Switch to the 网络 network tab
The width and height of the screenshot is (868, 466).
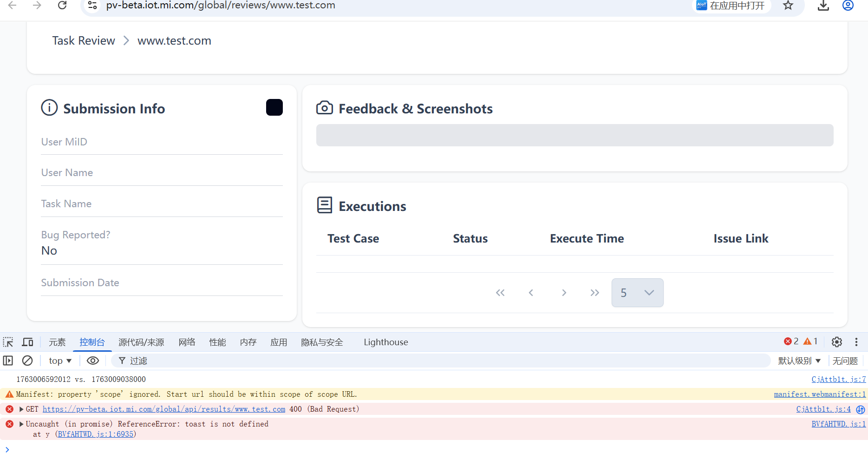(187, 342)
